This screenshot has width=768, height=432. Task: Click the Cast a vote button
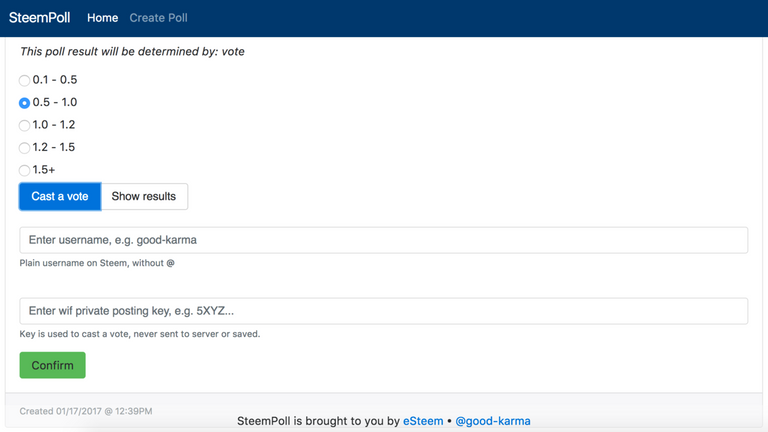pyautogui.click(x=60, y=196)
